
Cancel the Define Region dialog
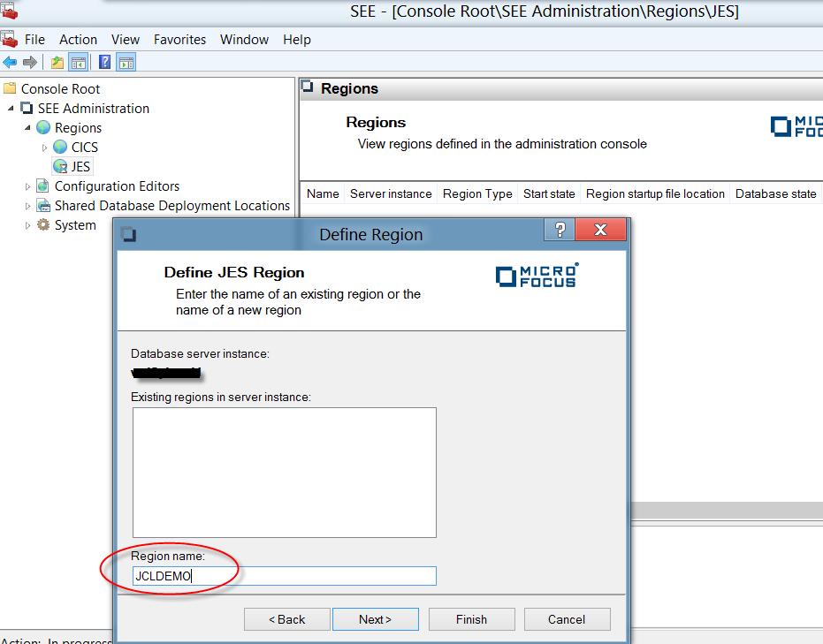[567, 619]
